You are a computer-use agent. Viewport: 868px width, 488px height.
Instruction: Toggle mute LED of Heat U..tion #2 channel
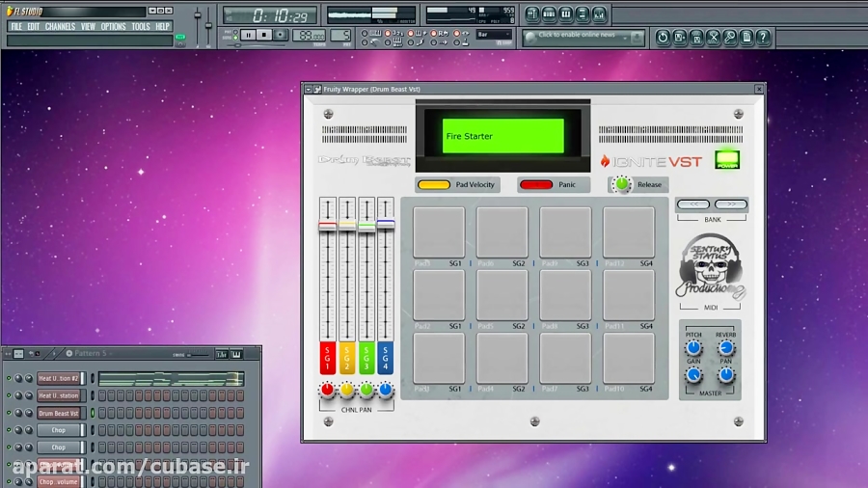click(x=9, y=378)
